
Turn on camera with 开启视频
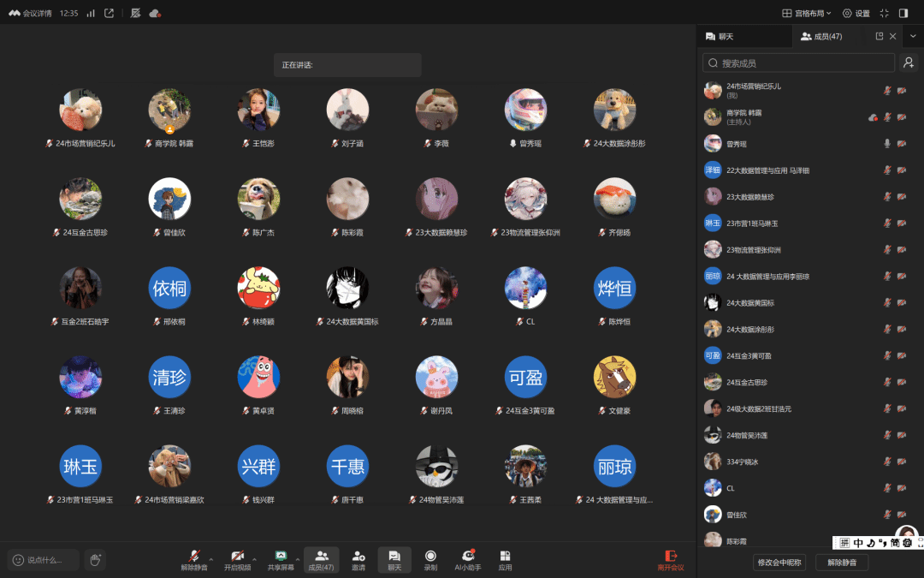click(x=237, y=559)
